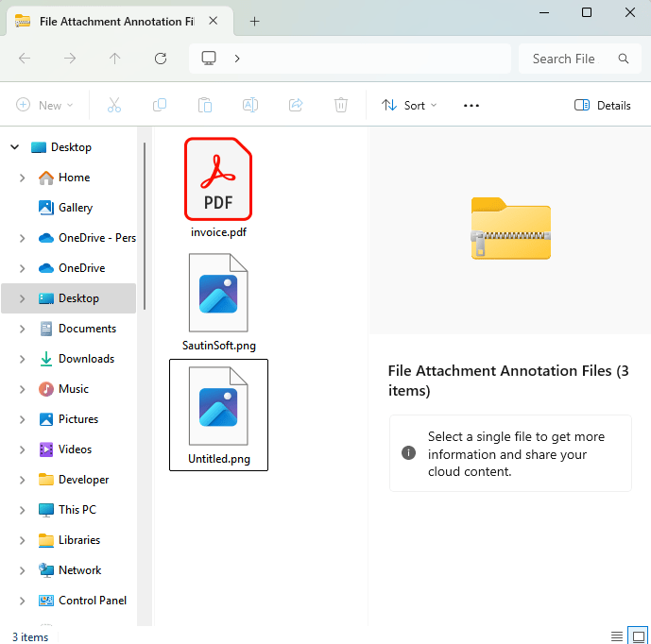651x644 pixels.
Task: Select the invoice.pdf file
Action: 218,187
